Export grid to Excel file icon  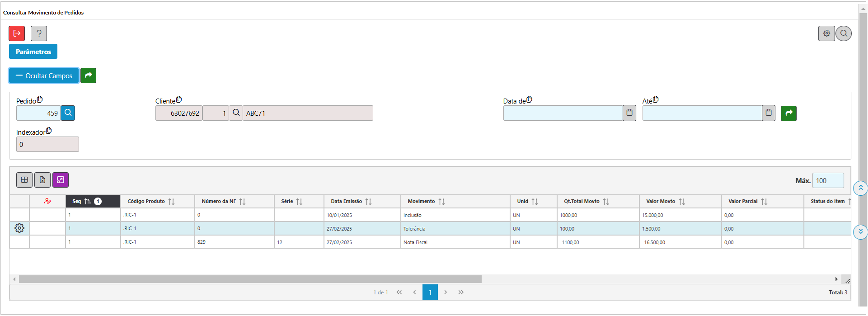[42, 180]
